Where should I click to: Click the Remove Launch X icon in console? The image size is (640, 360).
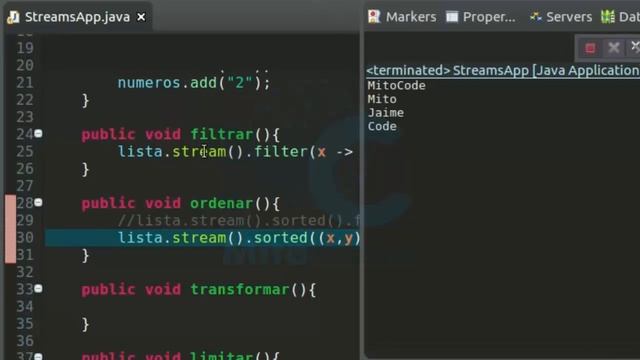point(613,48)
